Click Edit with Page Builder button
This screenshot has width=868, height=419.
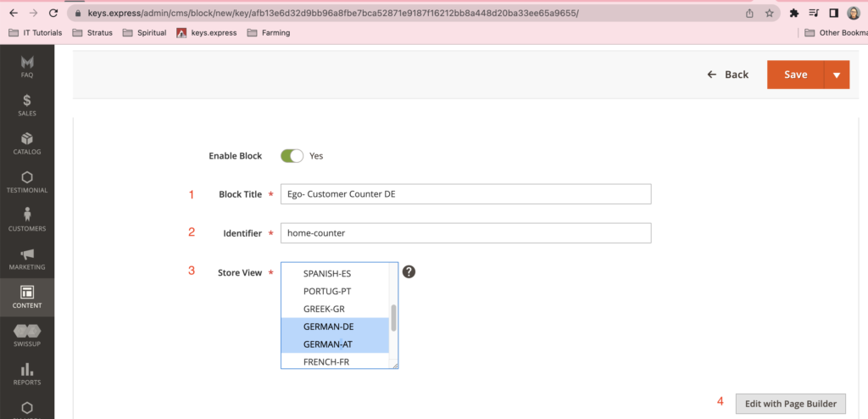tap(790, 404)
